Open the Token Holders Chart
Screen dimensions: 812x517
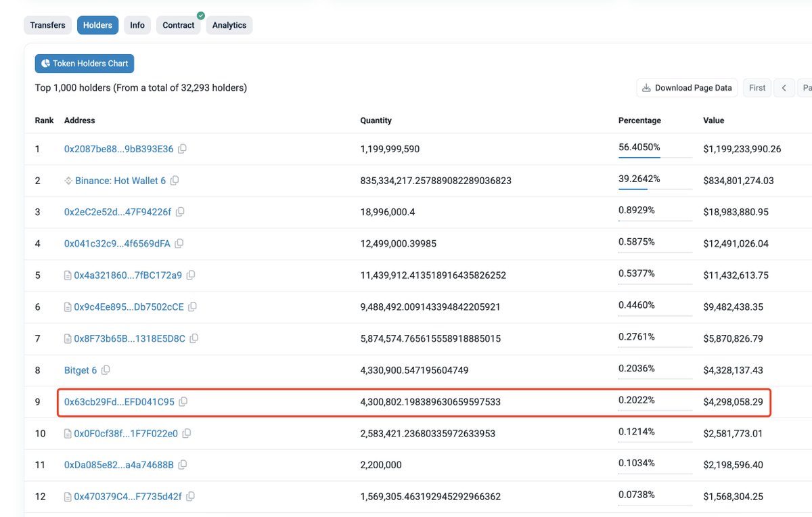coord(85,64)
